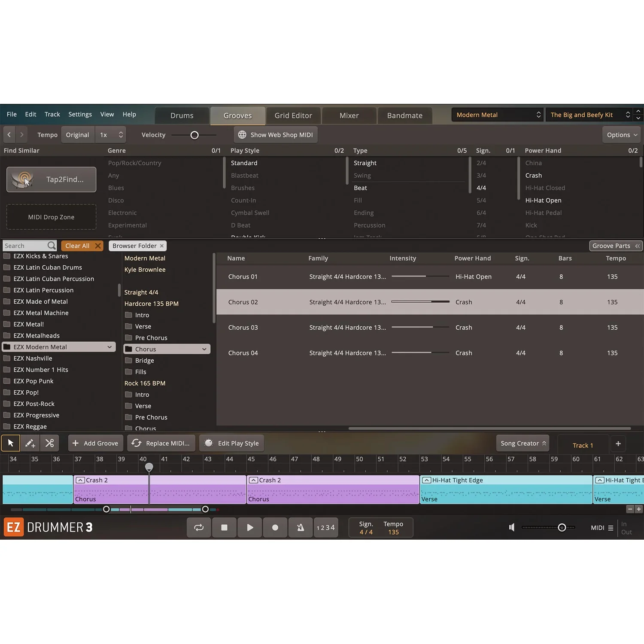
Task: Collapse the Hi-Hat Tight Edge Verse block
Action: coord(426,480)
